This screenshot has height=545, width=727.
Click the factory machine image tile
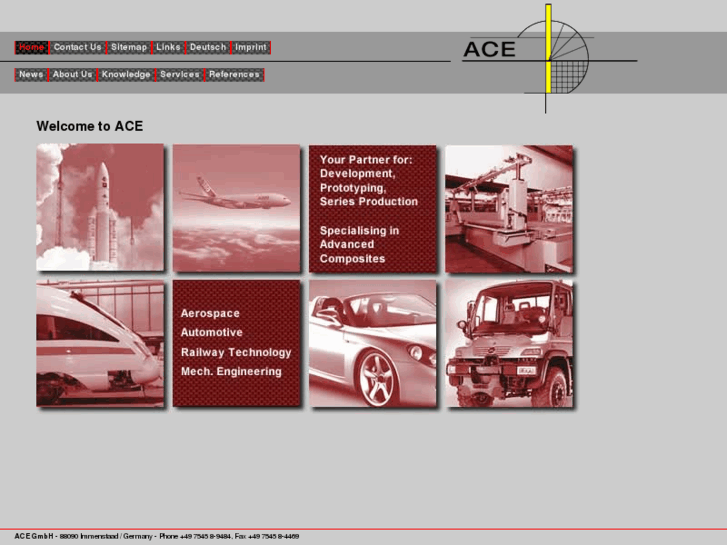click(509, 209)
